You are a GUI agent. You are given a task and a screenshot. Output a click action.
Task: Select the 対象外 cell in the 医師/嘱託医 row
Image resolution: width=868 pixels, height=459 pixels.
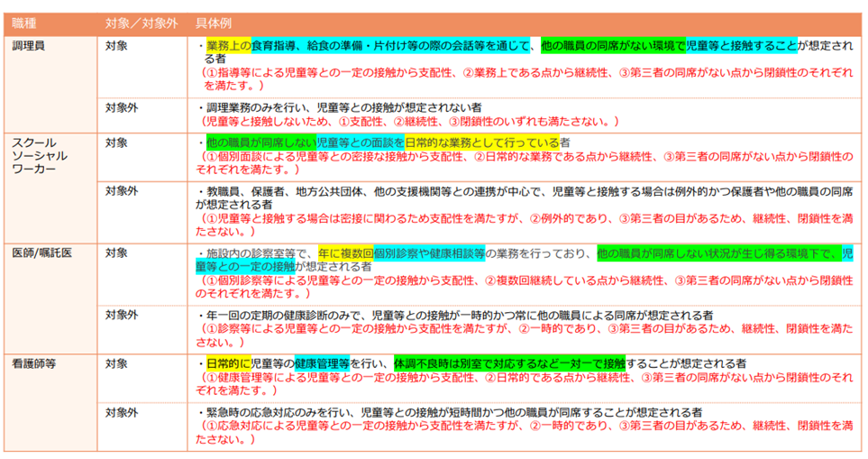coord(122,315)
